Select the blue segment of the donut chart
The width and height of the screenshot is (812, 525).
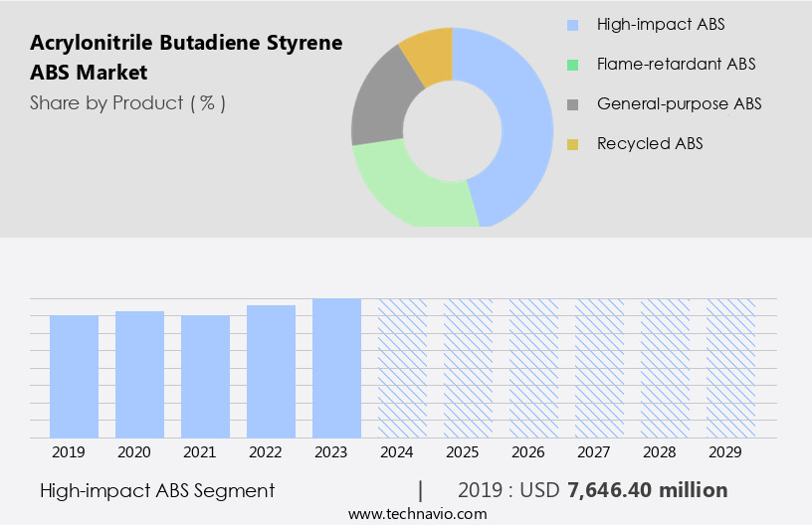pyautogui.click(x=522, y=119)
